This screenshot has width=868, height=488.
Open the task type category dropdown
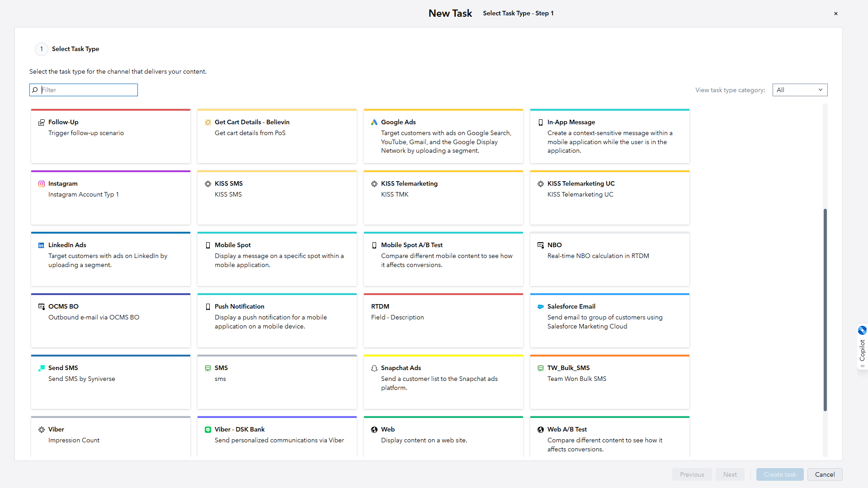click(800, 90)
